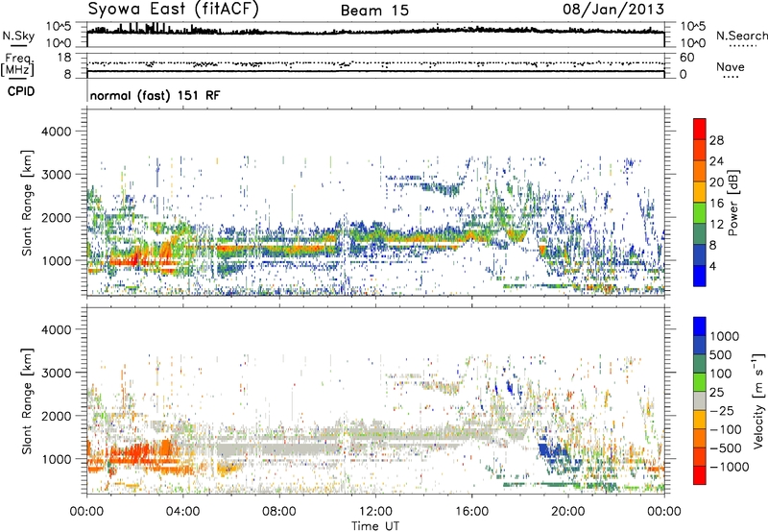Click the "Nave" legend label
Image resolution: width=768 pixels, height=532 pixels.
(x=731, y=66)
